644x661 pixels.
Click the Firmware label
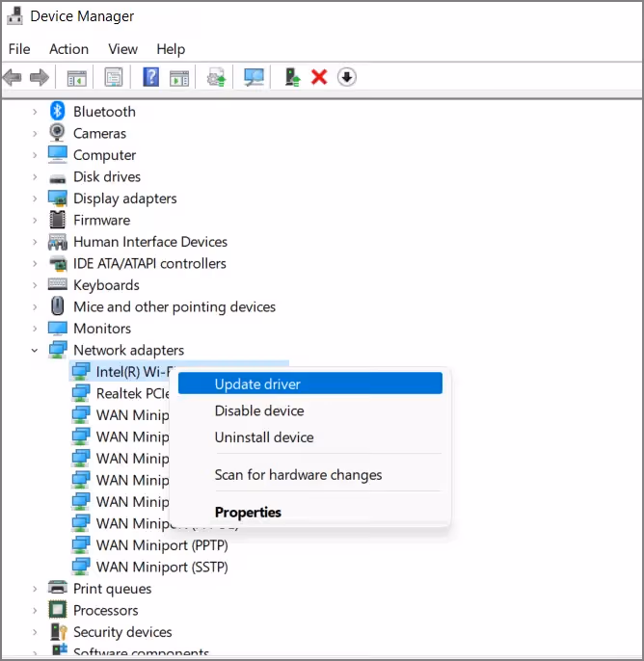101,220
